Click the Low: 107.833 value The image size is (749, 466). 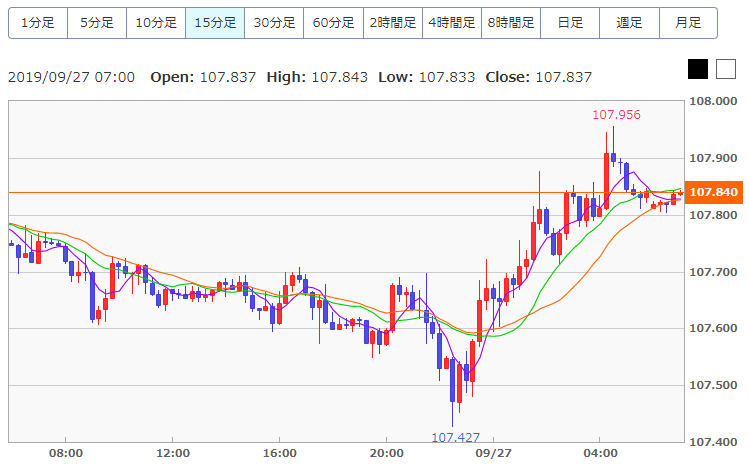(x=427, y=77)
